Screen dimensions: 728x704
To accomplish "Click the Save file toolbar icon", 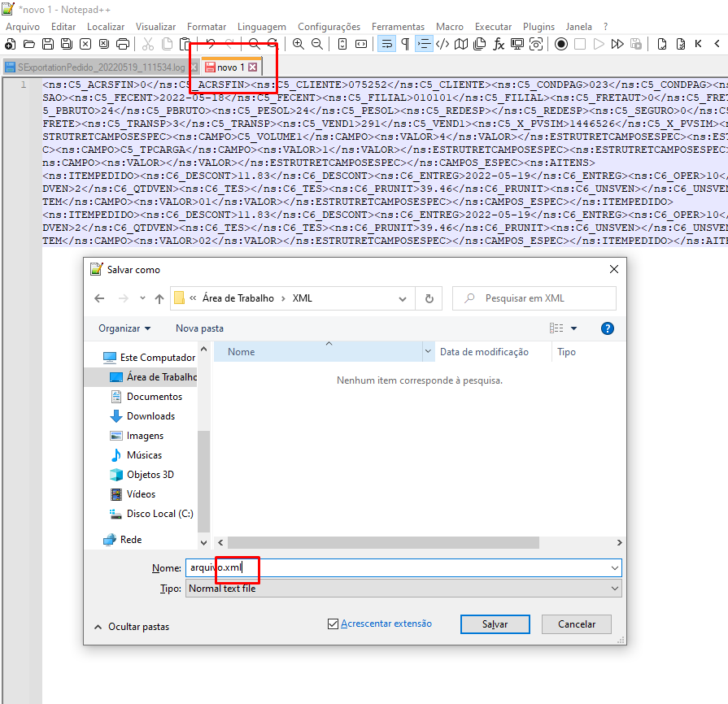I will pos(48,44).
